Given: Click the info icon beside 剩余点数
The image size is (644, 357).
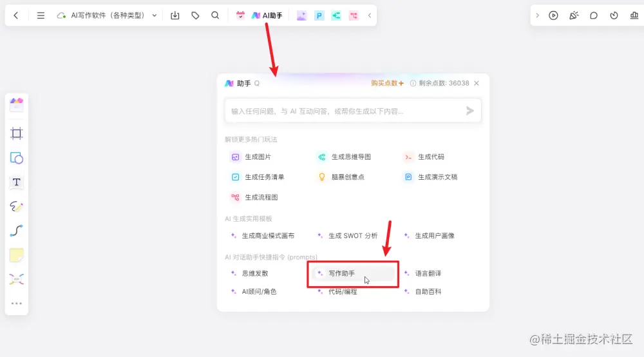Looking at the screenshot, I should (x=413, y=83).
